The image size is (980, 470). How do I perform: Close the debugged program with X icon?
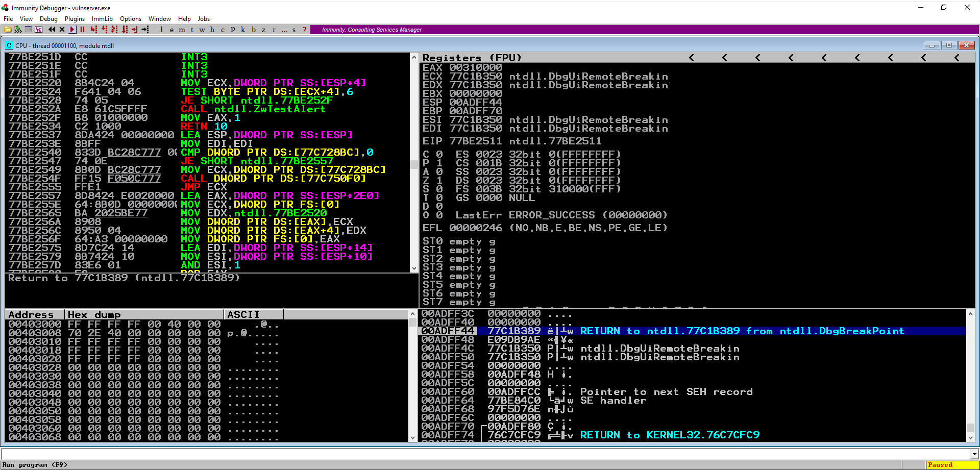coord(62,30)
